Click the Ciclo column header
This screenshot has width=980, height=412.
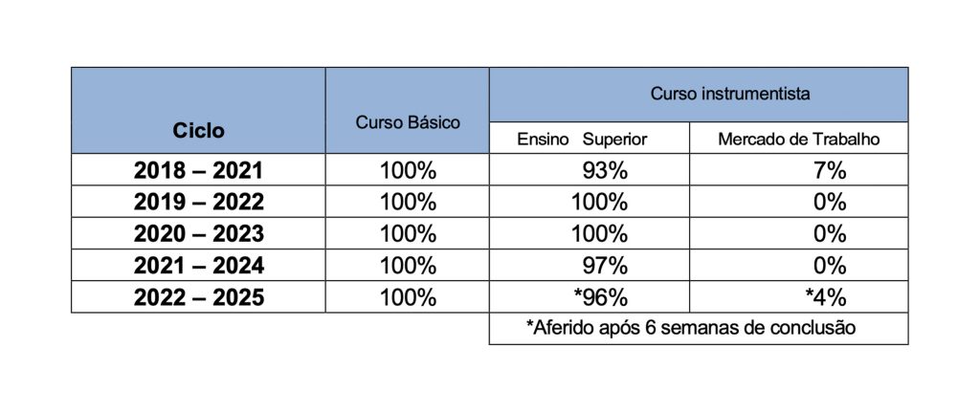(198, 130)
